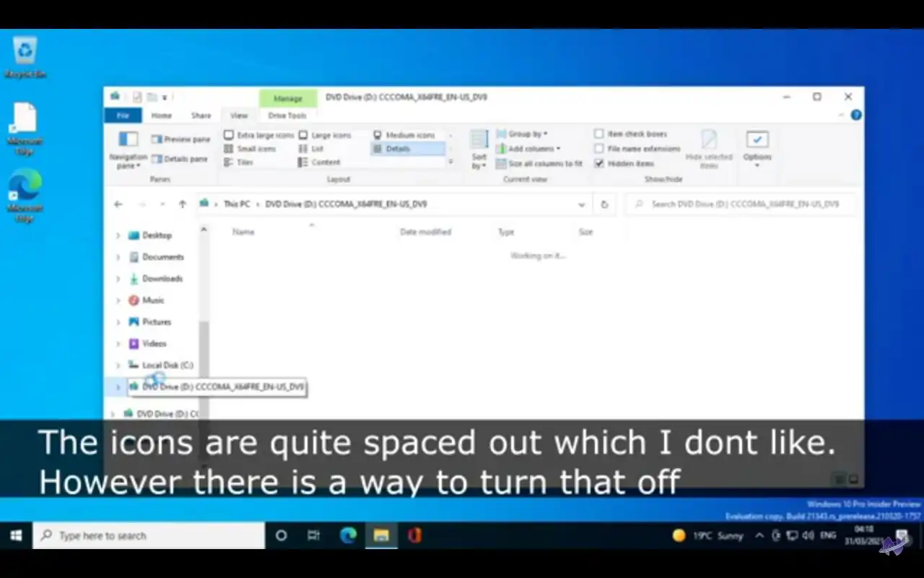
Task: Sort by Name column header
Action: click(243, 232)
